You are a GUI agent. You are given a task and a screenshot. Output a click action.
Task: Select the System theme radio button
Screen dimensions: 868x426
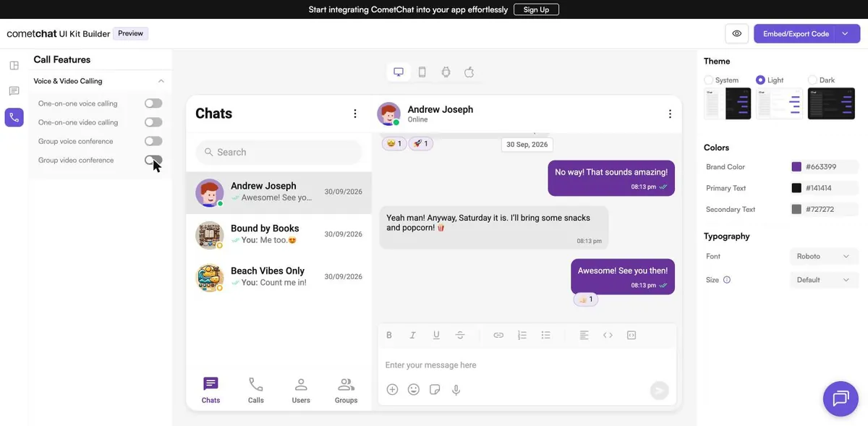pos(709,80)
